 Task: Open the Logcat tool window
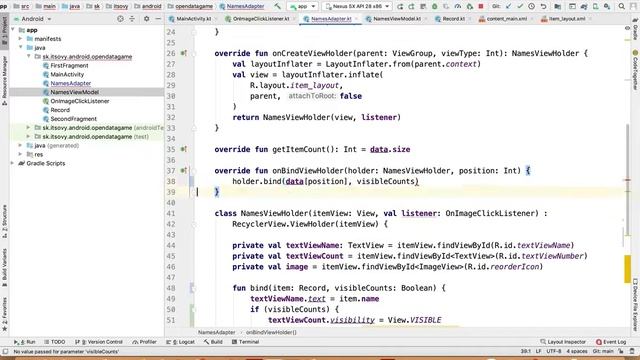click(x=180, y=342)
